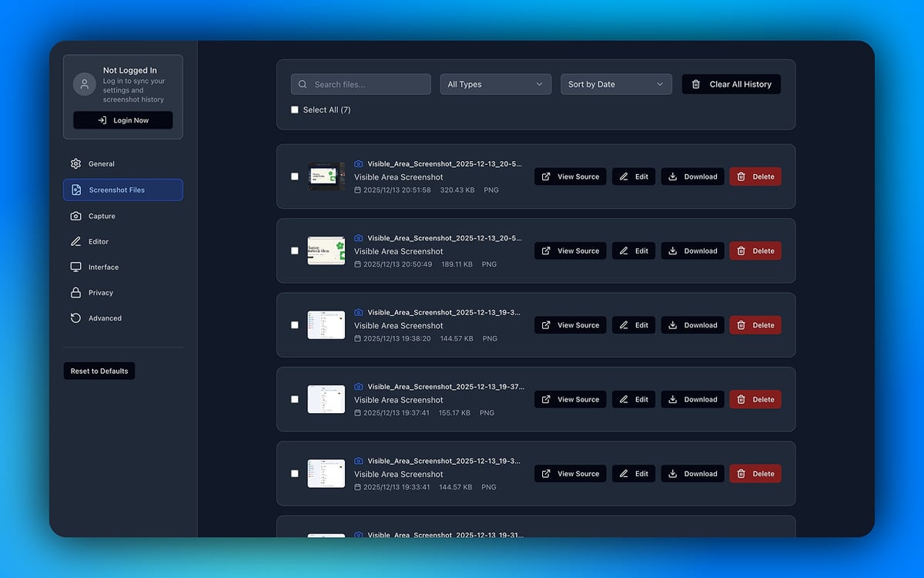This screenshot has width=924, height=578.
Task: Click the Editor pencil icon in sidebar
Action: point(75,241)
